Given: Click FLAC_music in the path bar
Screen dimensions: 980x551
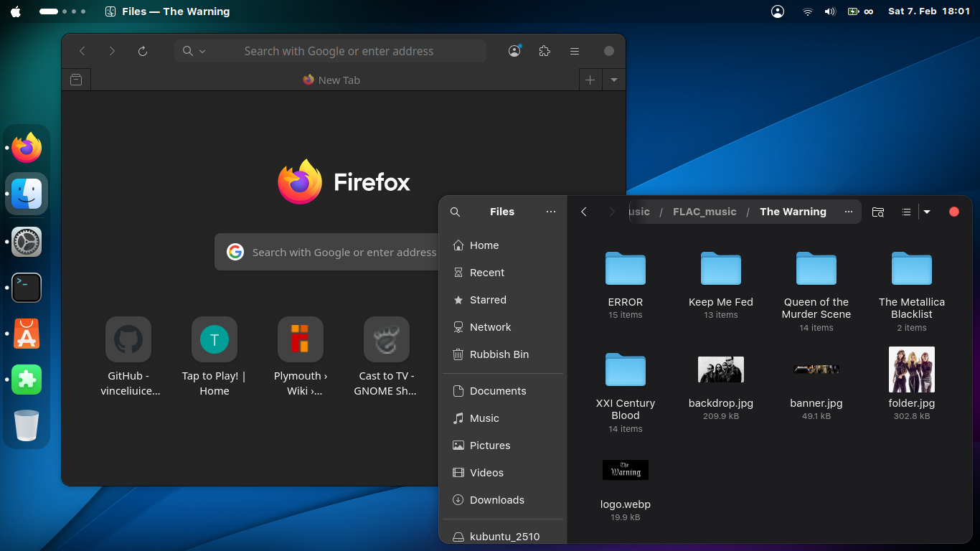Looking at the screenshot, I should tap(705, 212).
